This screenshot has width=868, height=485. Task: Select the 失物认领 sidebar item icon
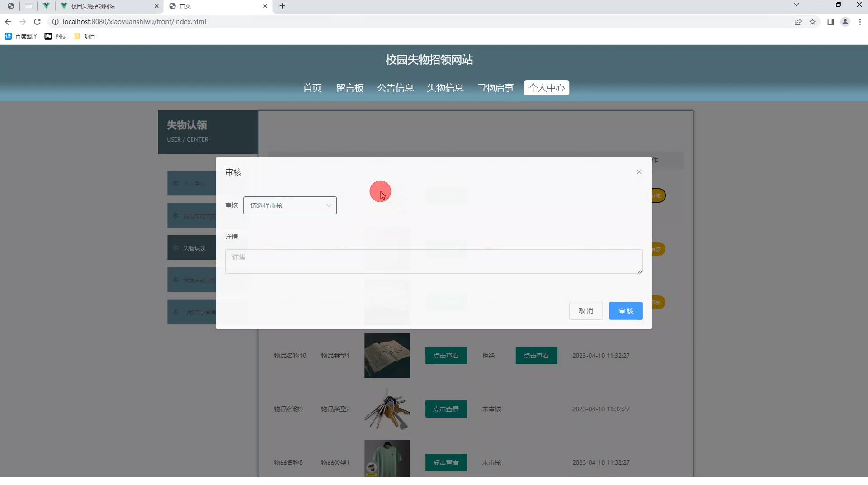(x=176, y=247)
